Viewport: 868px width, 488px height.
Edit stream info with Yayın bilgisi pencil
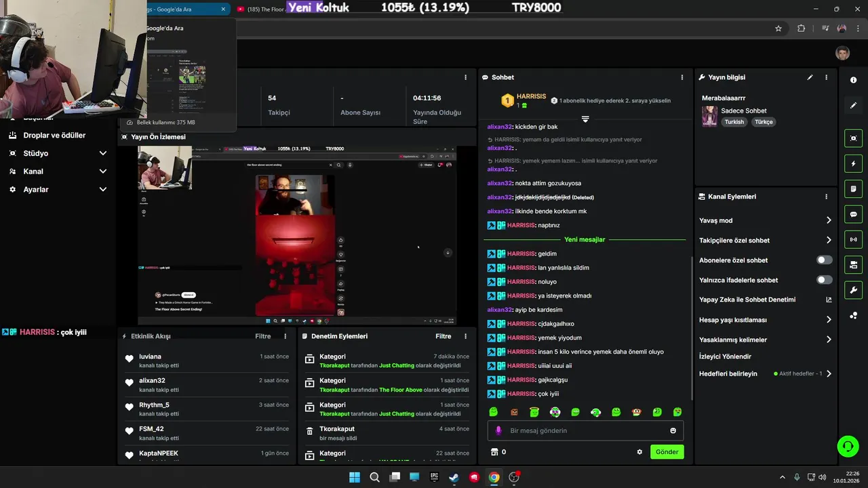pos(810,77)
